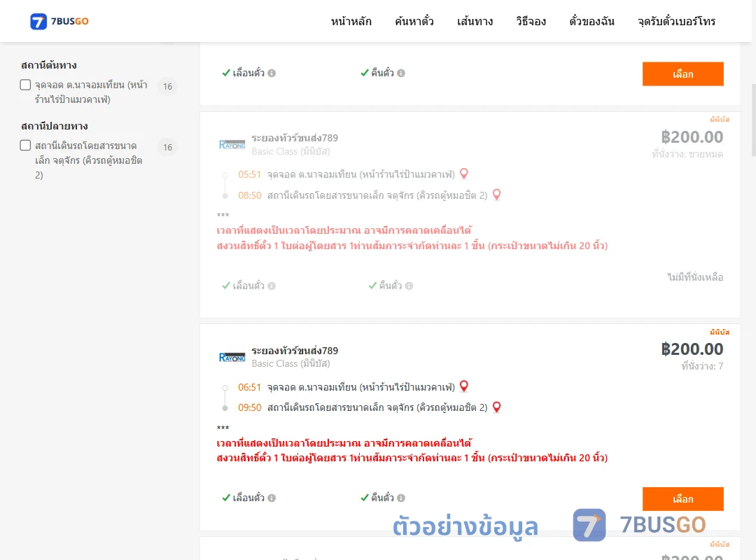Click info icon beside เลื่อนตั๋ว in 05:51 card
This screenshot has width=756, height=560.
(x=272, y=286)
